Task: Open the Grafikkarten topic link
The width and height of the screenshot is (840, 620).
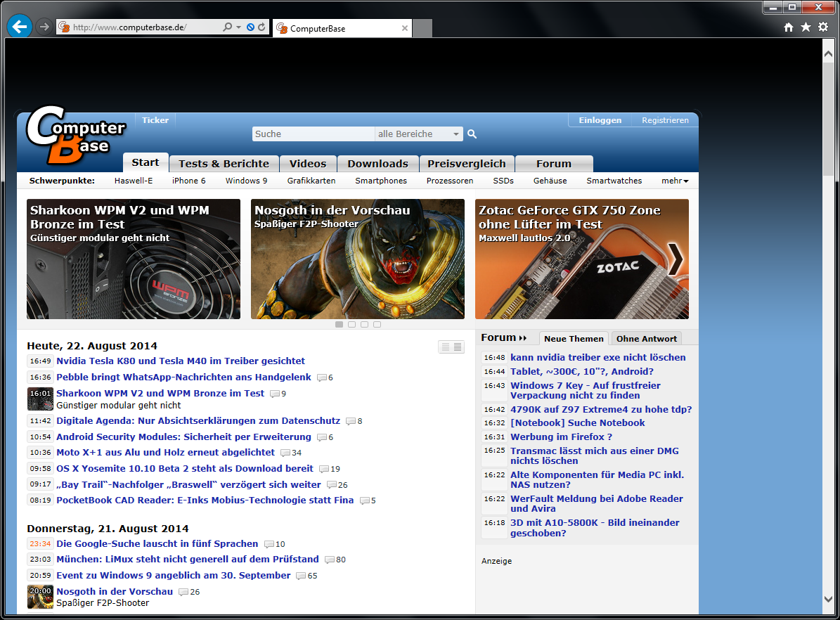Action: click(x=311, y=181)
